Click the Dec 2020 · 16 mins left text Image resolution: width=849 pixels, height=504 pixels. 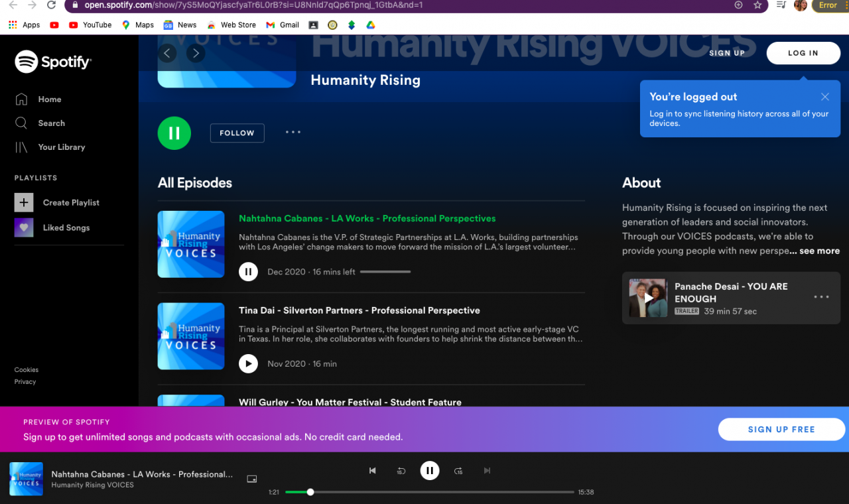point(311,272)
